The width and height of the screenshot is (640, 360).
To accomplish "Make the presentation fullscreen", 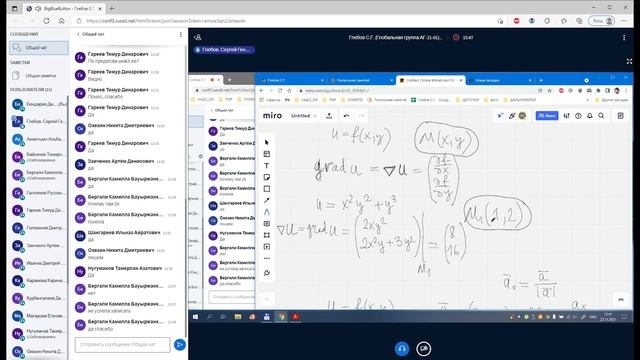I will [629, 61].
